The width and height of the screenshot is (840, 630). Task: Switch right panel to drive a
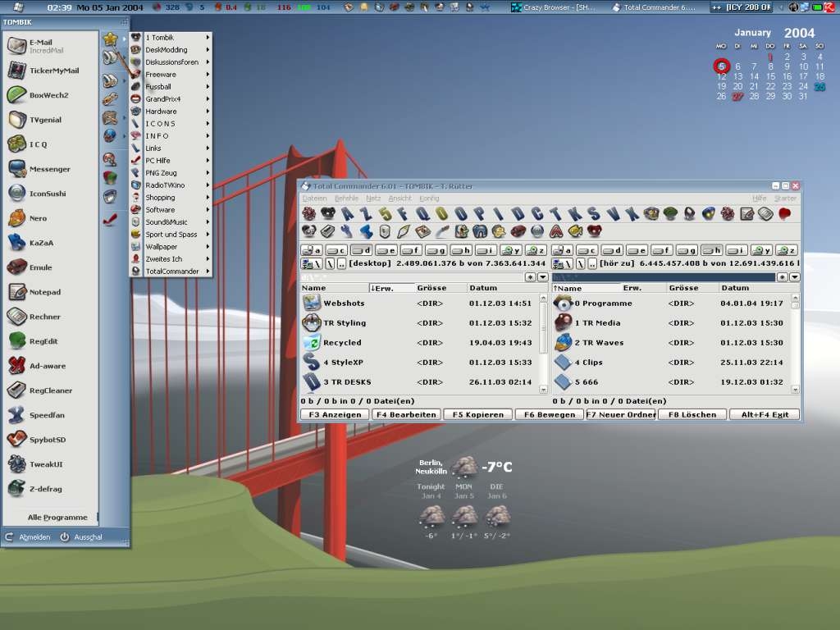(562, 250)
